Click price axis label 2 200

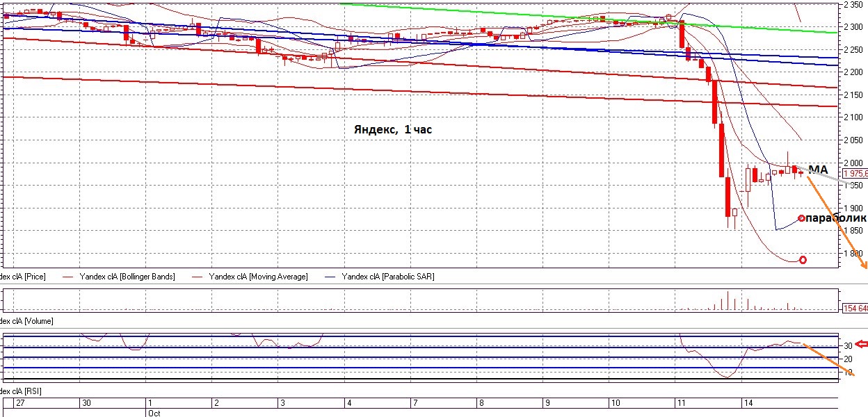855,72
